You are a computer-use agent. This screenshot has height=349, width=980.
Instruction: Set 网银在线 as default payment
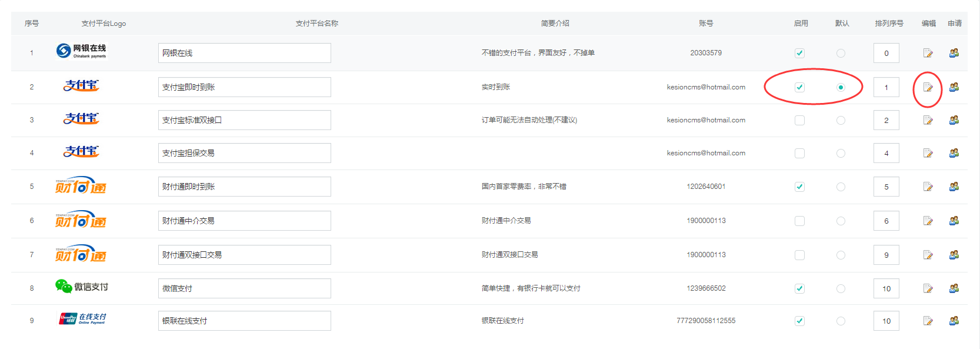[x=841, y=53]
